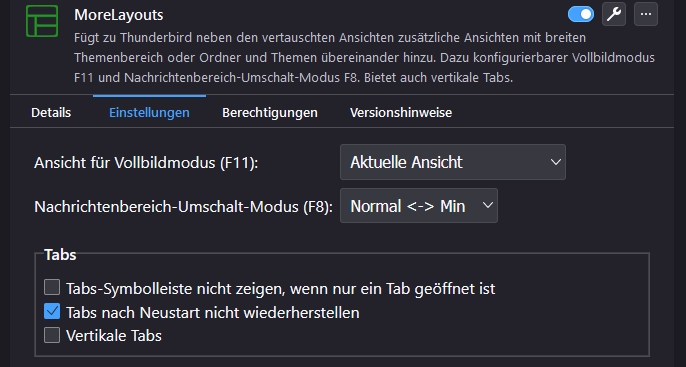This screenshot has height=367, width=686.
Task: Click the add-on description paragraph
Action: pos(364,58)
